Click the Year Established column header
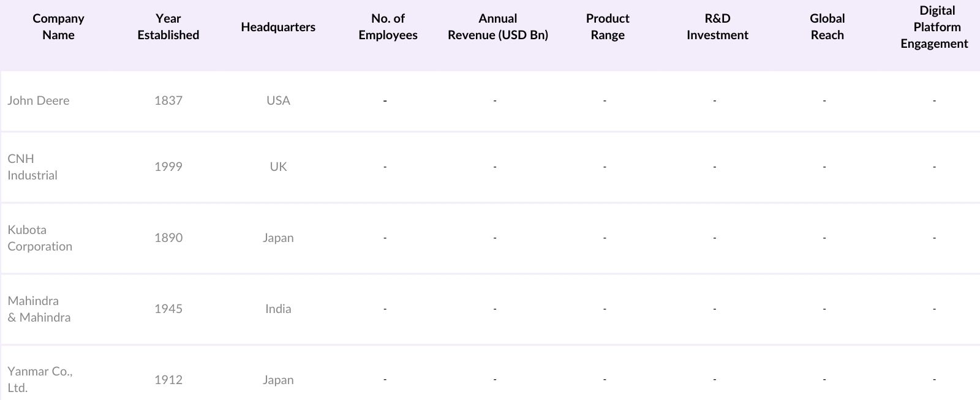 coord(168,27)
